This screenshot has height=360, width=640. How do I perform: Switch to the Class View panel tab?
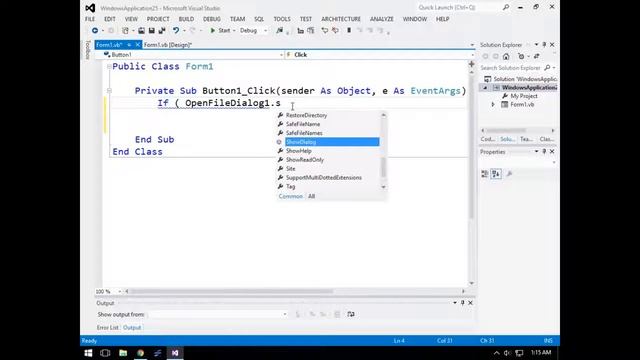pyautogui.click(x=547, y=139)
